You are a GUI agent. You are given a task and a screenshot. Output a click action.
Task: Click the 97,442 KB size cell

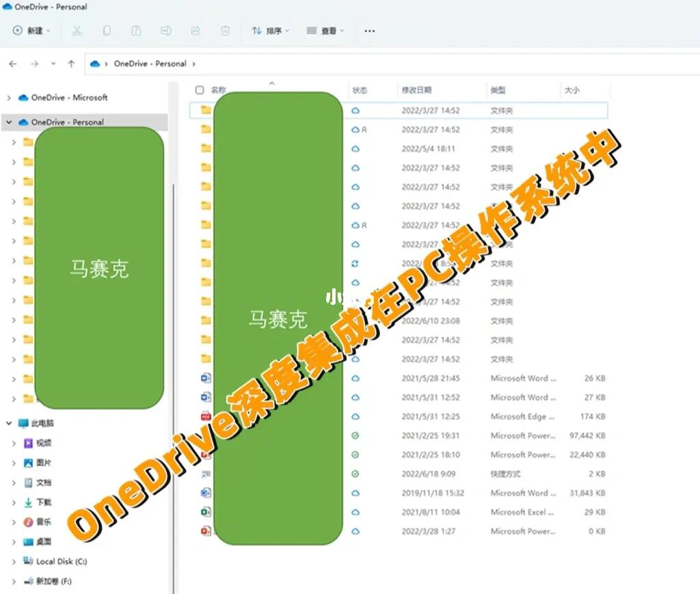point(587,435)
